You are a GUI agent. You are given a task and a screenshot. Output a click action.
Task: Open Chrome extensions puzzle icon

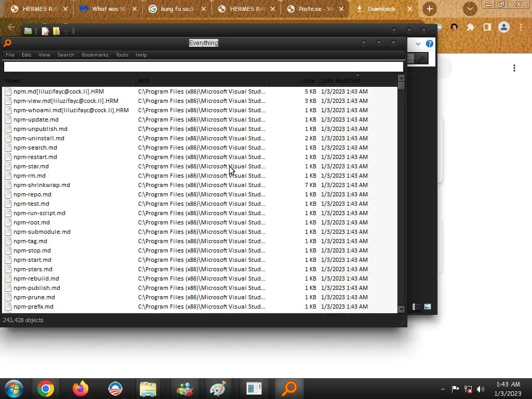point(470,27)
